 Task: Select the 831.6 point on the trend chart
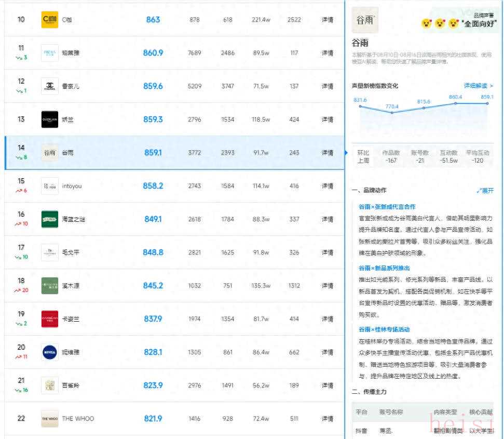pos(360,106)
